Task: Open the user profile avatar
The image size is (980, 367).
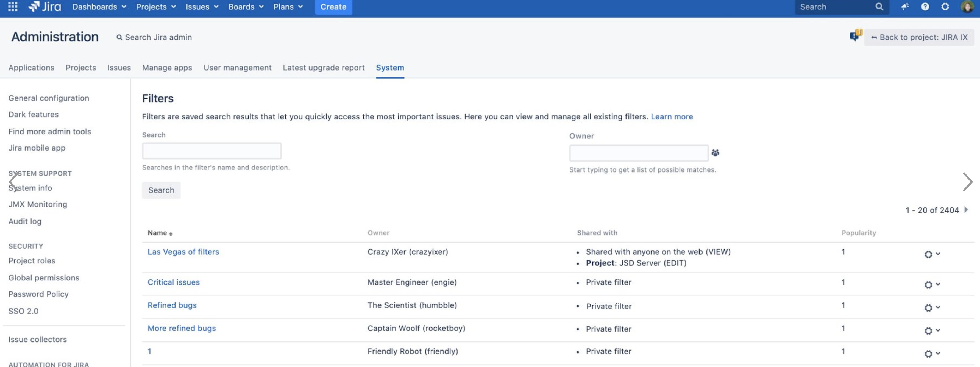Action: click(967, 7)
